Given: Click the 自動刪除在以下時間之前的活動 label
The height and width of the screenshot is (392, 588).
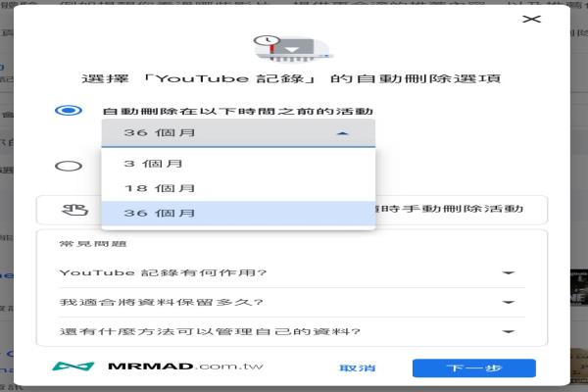Looking at the screenshot, I should click(238, 111).
